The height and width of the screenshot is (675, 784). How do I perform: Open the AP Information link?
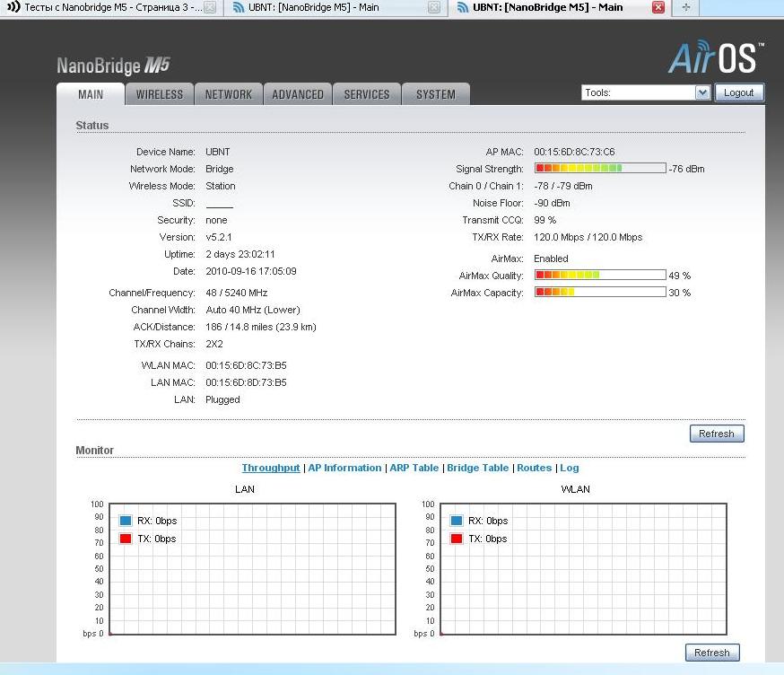pyautogui.click(x=344, y=468)
